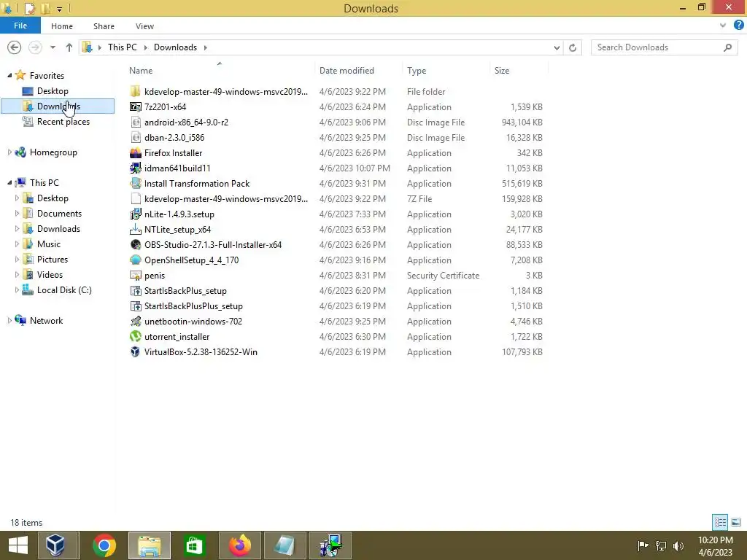Click the NTLite_setup_x64 file icon

point(135,230)
